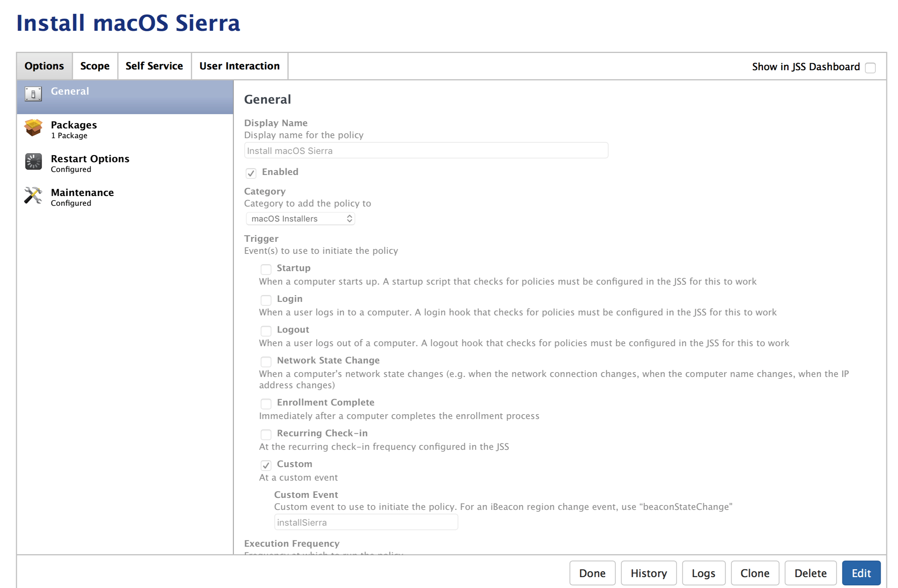Toggle the Enabled checkbox

click(x=251, y=173)
